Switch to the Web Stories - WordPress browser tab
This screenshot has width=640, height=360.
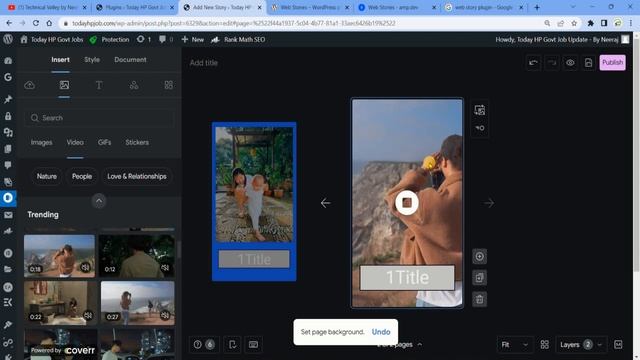(x=310, y=7)
